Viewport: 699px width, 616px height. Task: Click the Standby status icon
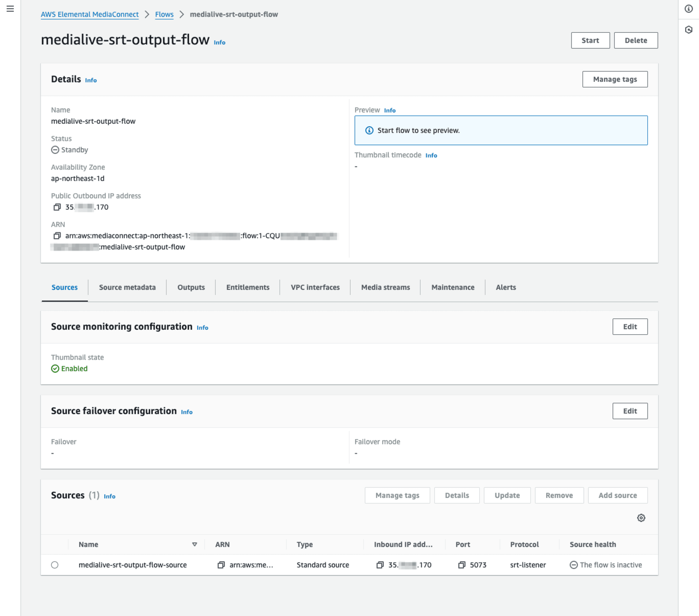pos(55,150)
